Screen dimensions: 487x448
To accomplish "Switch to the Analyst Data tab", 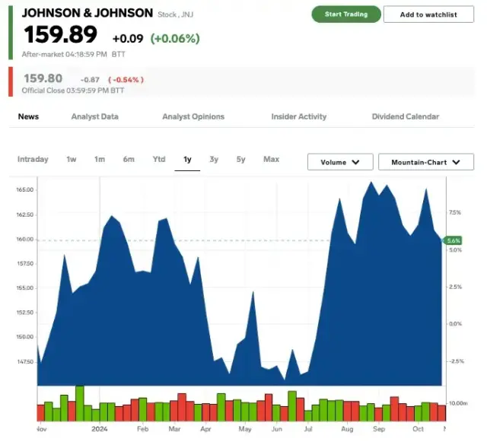I will tap(94, 116).
